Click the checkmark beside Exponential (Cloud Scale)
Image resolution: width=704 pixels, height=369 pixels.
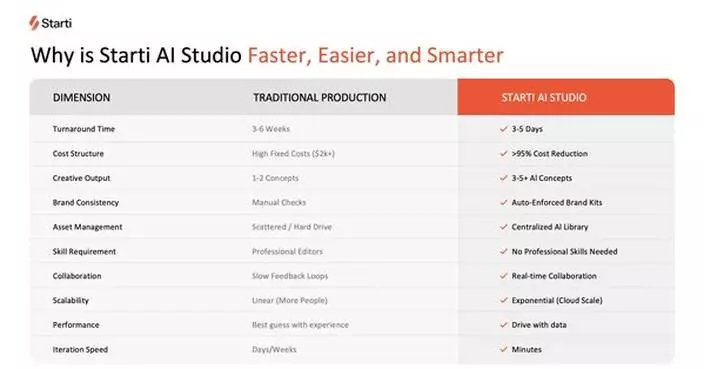503,300
